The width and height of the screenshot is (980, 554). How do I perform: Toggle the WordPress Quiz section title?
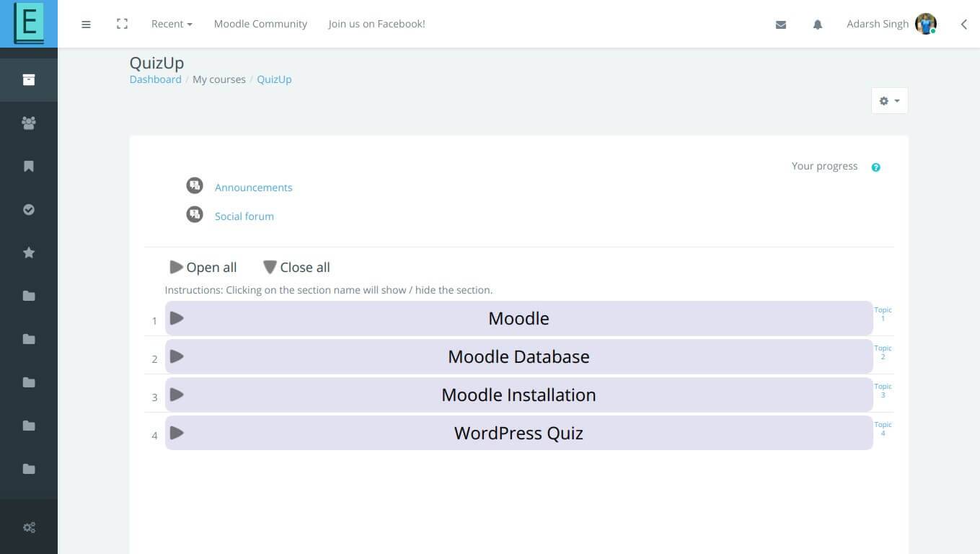[x=518, y=433]
